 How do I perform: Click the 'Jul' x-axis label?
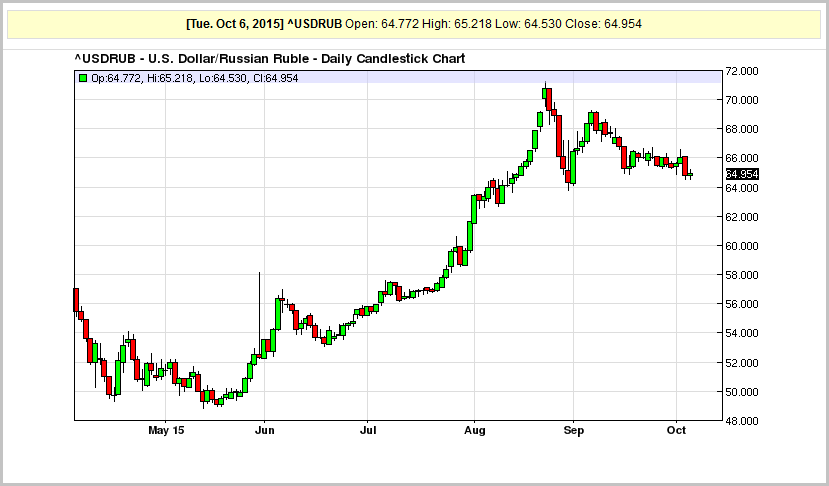pos(368,430)
